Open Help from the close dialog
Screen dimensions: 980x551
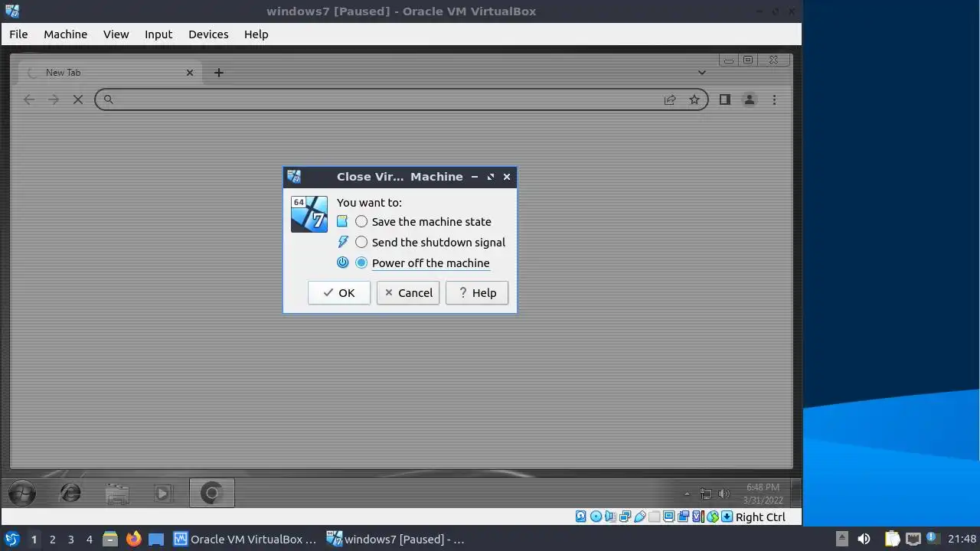pos(477,293)
